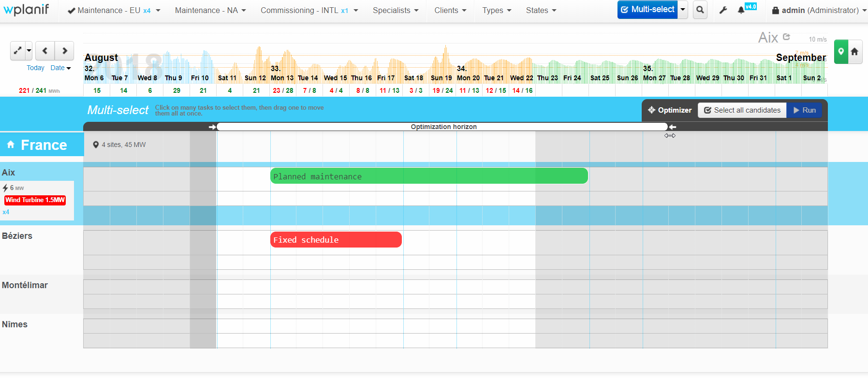Click the expand fullscreen arrows icon
Viewport: 868px width, 380px height.
pos(18,51)
